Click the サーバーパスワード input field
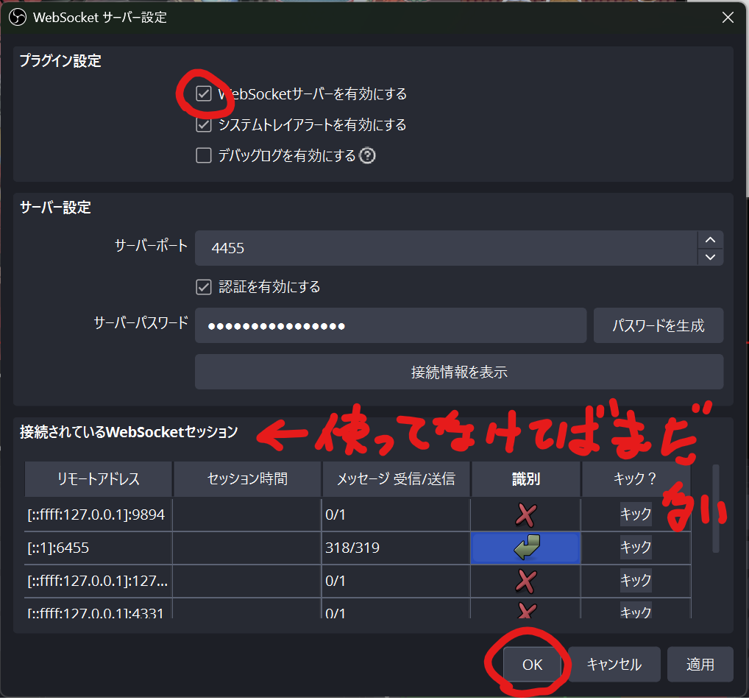 (391, 326)
